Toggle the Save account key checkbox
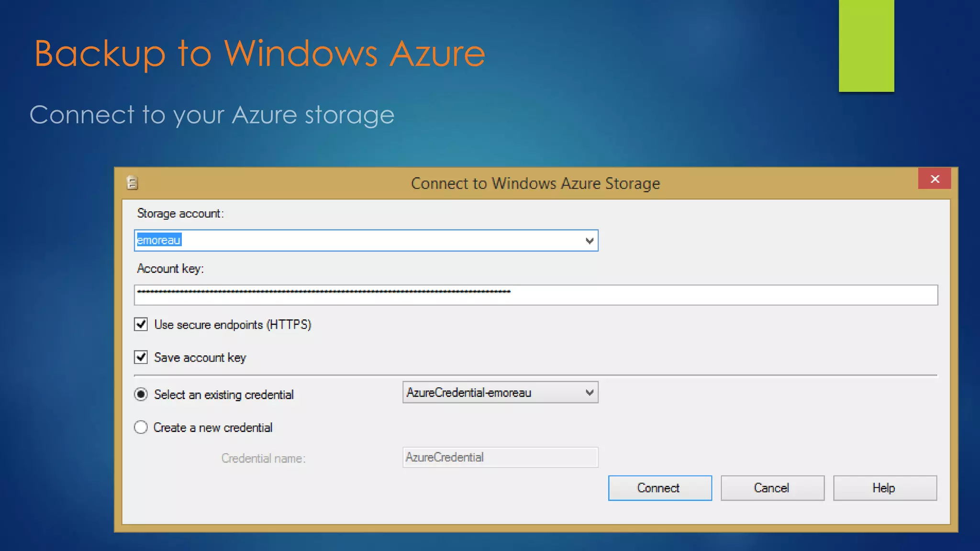The width and height of the screenshot is (980, 551). coord(141,357)
